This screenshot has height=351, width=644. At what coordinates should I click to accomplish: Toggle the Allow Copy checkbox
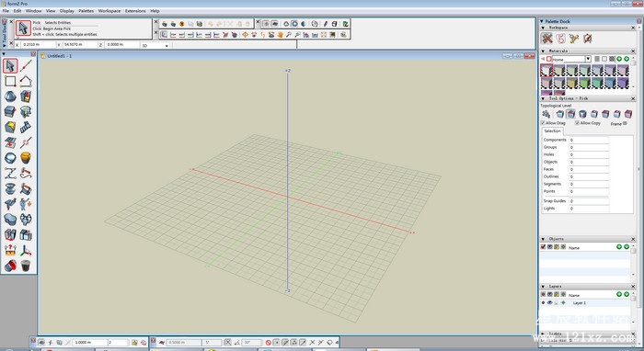click(x=577, y=122)
